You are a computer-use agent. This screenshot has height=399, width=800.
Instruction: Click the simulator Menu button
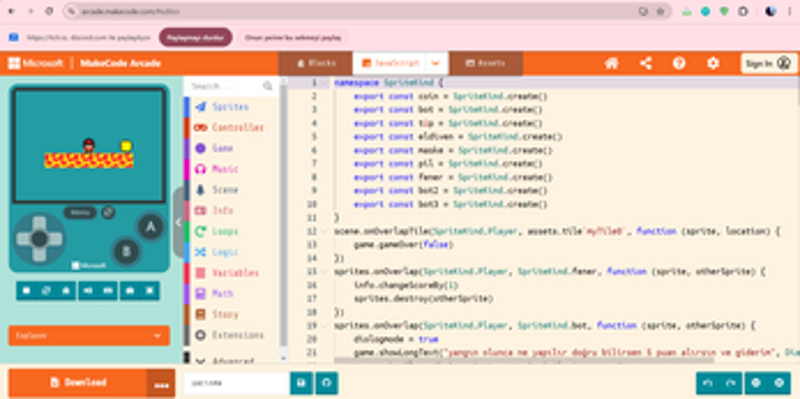80,212
